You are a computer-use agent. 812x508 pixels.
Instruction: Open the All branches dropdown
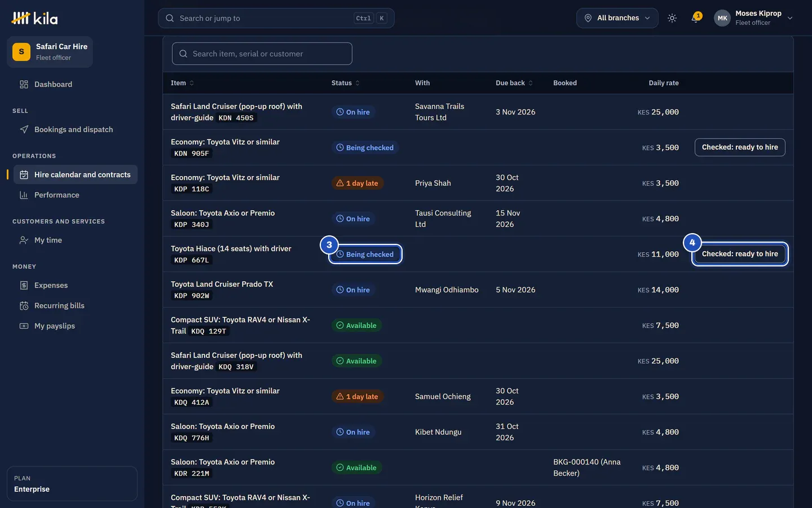coord(617,18)
